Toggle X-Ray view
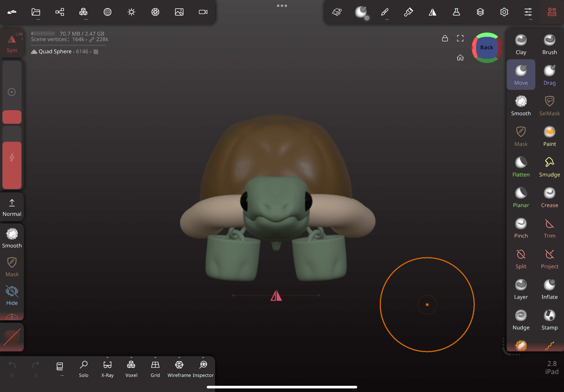The image size is (564, 392). tap(107, 369)
